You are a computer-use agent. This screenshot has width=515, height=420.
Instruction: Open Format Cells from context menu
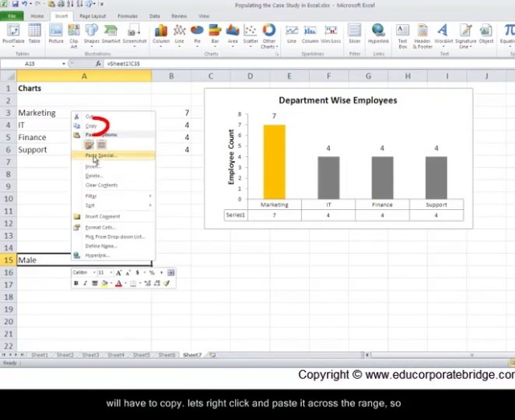pyautogui.click(x=113, y=227)
